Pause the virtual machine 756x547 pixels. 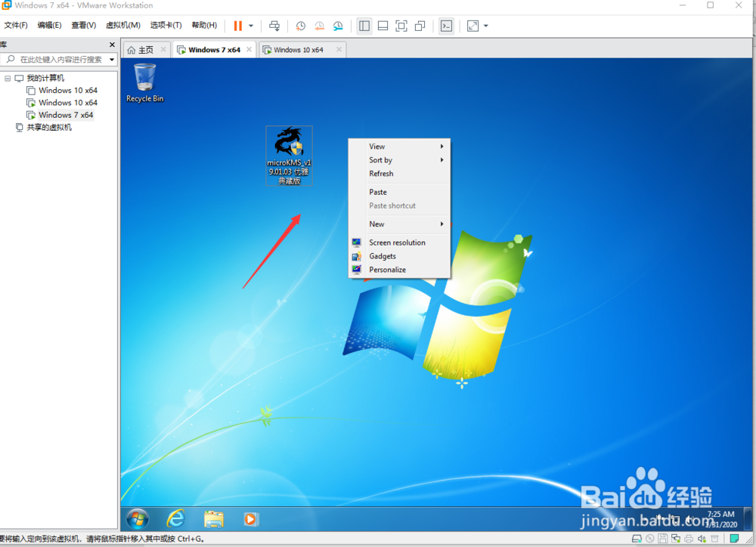(237, 26)
